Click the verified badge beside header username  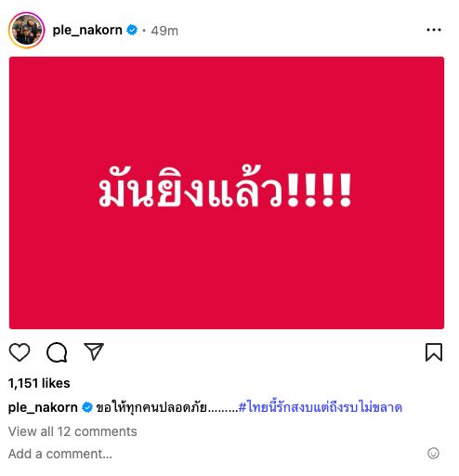[132, 30]
